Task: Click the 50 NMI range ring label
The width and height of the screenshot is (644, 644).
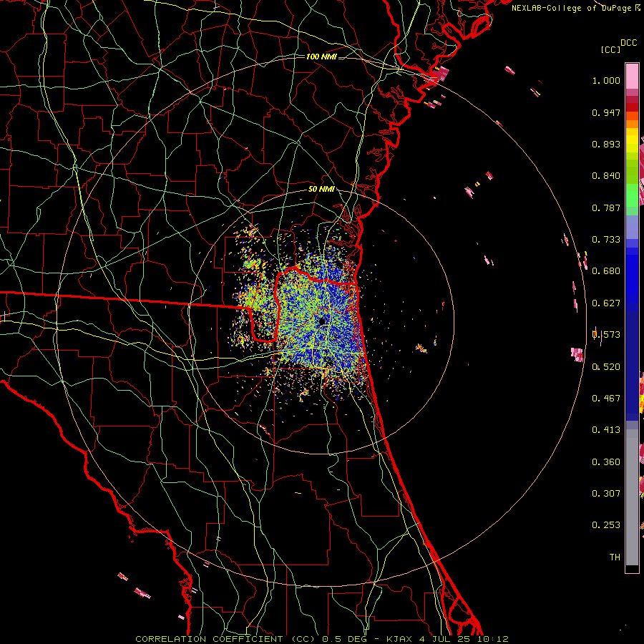Action: (x=321, y=189)
